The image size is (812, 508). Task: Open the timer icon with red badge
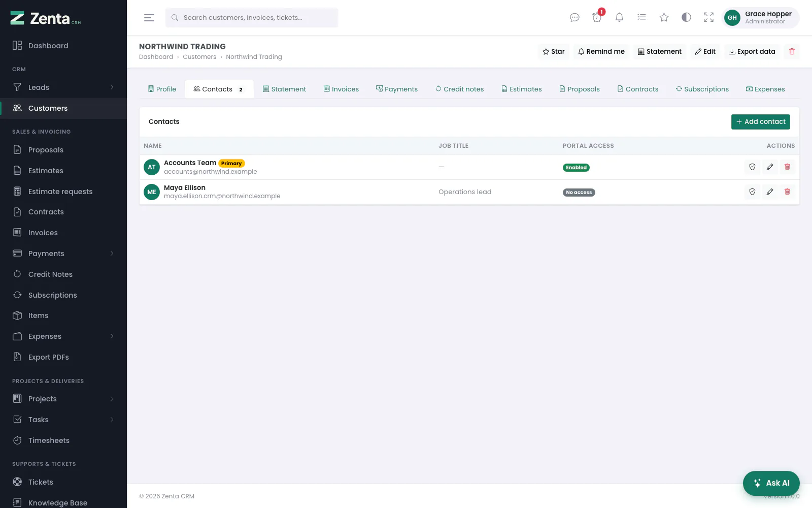pyautogui.click(x=597, y=18)
